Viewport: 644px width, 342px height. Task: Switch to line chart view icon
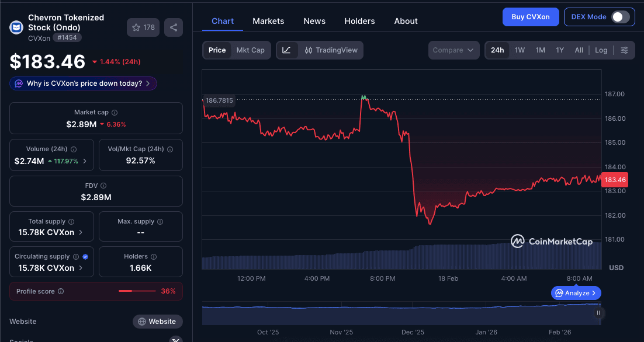(286, 50)
